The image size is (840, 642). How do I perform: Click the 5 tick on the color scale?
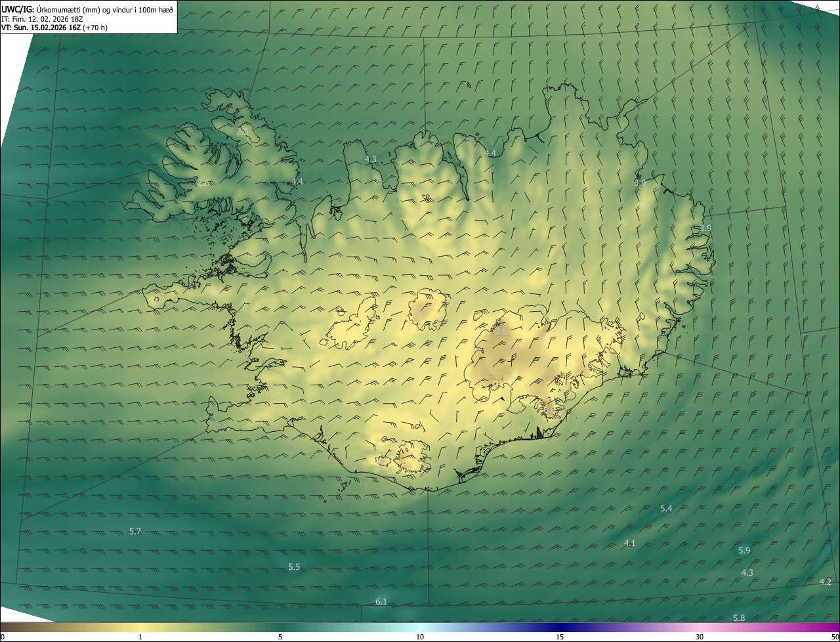[280, 637]
